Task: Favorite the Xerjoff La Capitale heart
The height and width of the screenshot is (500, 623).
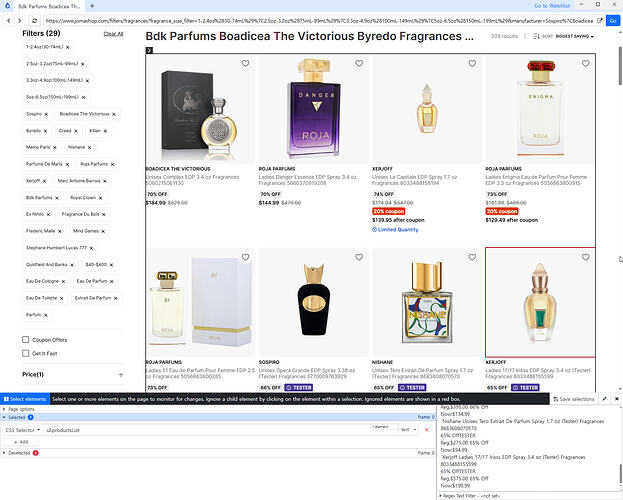Action: point(472,63)
